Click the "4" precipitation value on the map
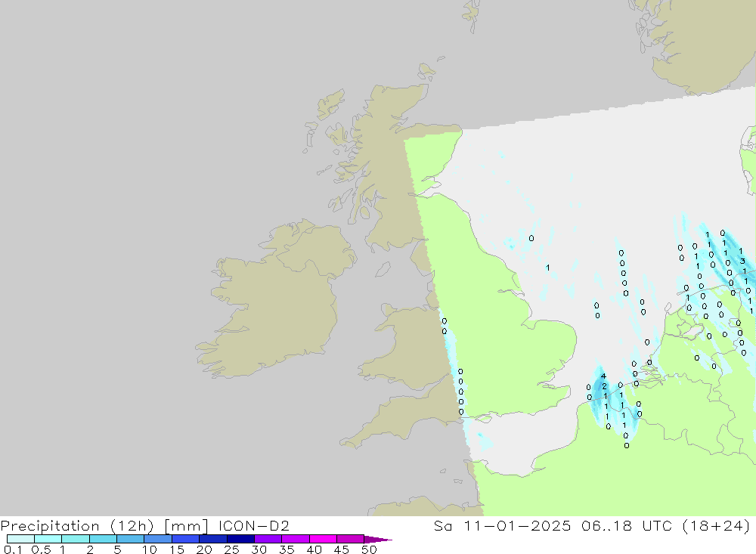The width and height of the screenshot is (756, 554). coord(603,376)
